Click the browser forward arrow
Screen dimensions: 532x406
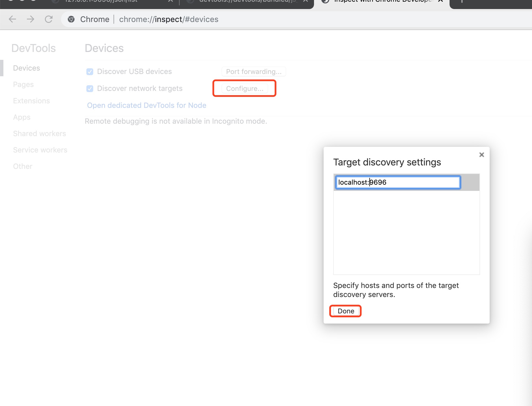(x=30, y=19)
